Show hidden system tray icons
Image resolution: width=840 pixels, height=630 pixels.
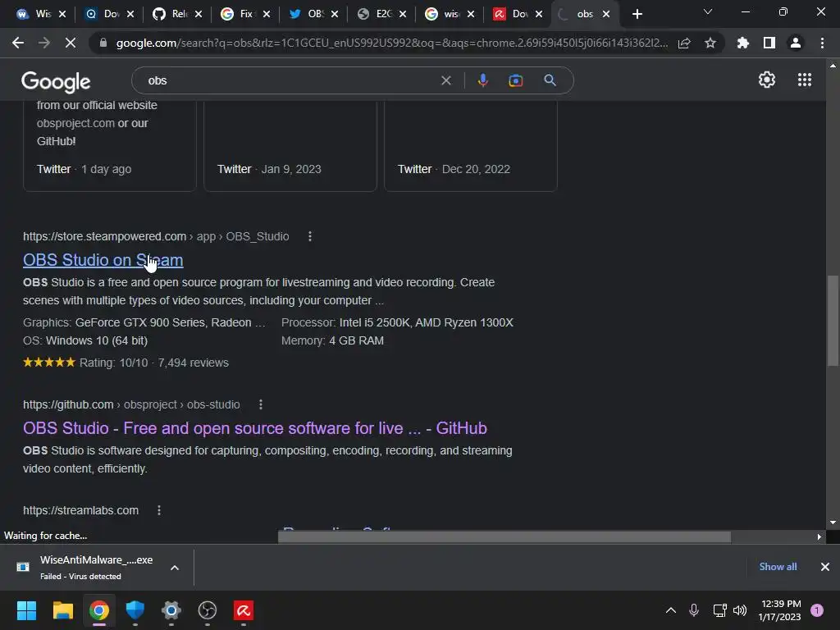[671, 610]
